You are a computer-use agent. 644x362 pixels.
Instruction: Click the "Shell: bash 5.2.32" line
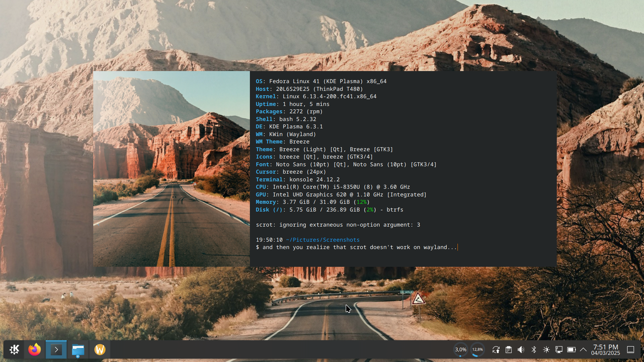pyautogui.click(x=286, y=119)
